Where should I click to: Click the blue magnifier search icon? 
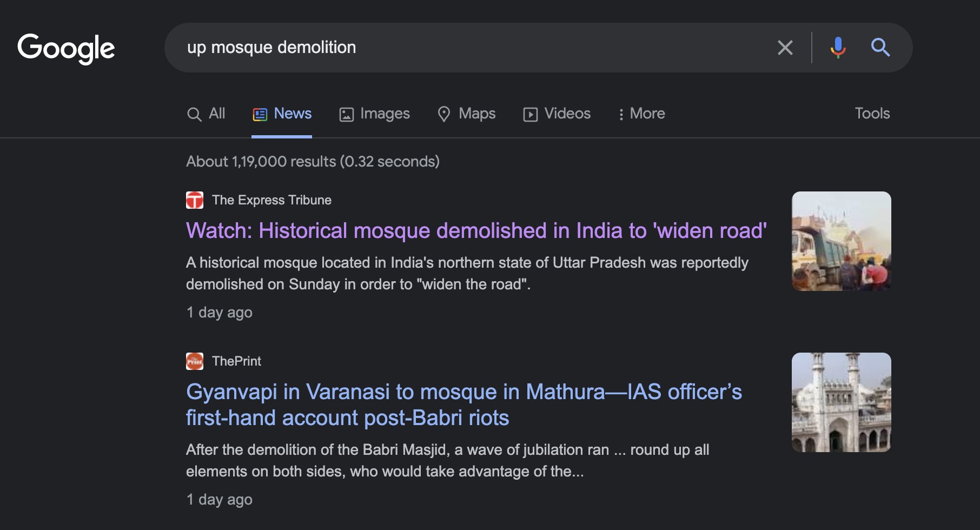click(880, 48)
